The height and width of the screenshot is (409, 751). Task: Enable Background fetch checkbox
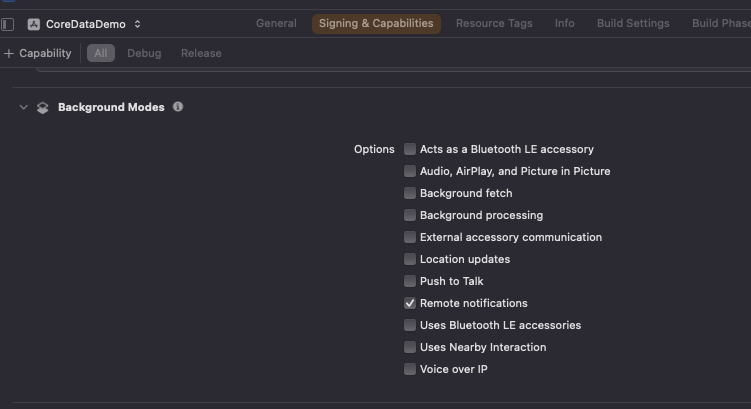coord(410,193)
